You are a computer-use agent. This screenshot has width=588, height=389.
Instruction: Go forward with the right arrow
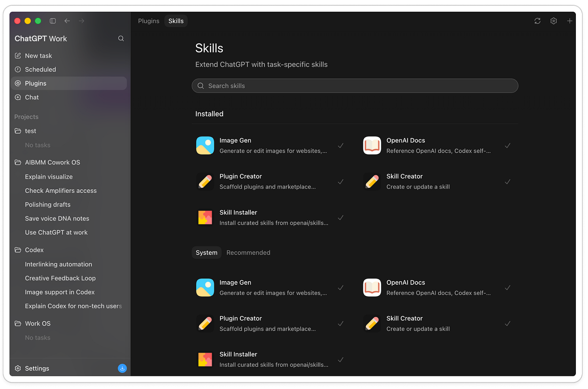click(x=82, y=21)
